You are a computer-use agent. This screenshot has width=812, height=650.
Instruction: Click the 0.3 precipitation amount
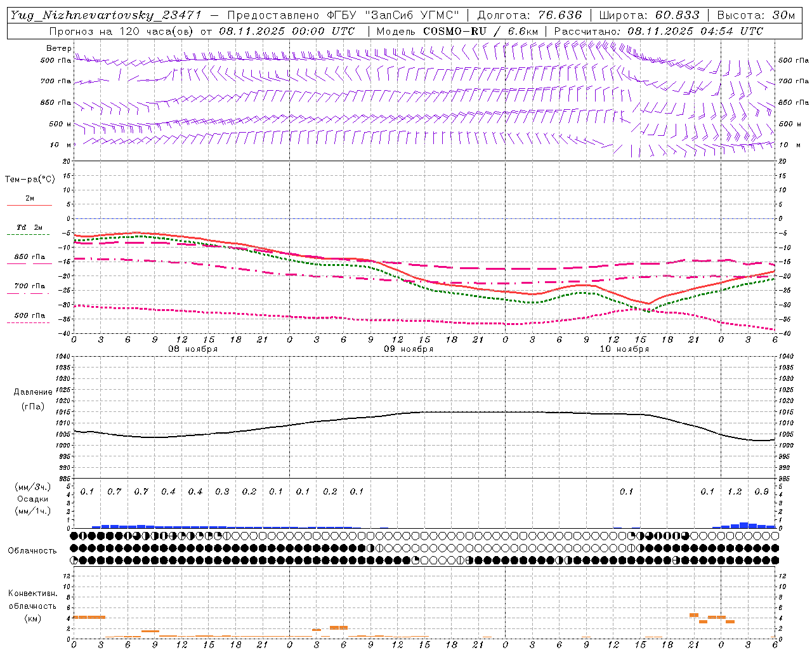(x=222, y=492)
